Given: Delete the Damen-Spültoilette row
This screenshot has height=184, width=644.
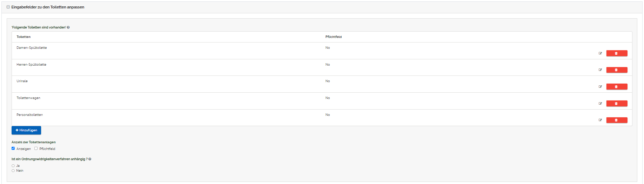Looking at the screenshot, I should (x=617, y=53).
